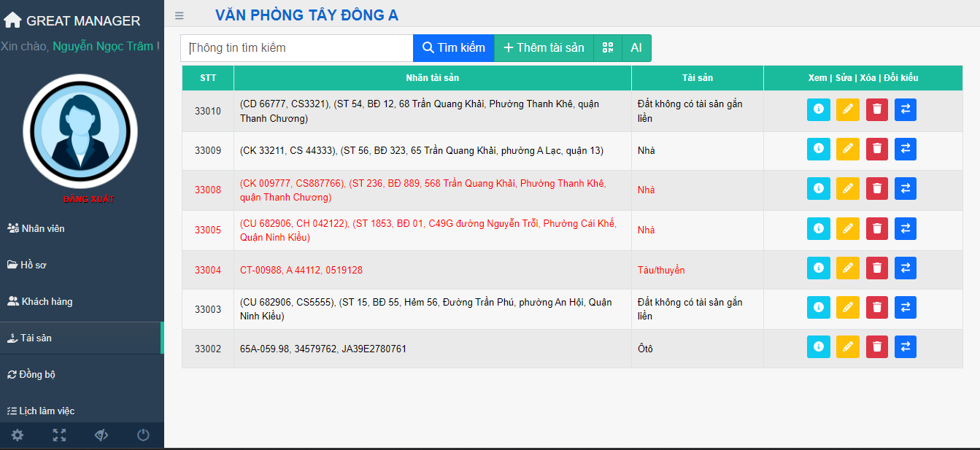Edit the Ôtô asset 33002
The height and width of the screenshot is (450, 980).
pyautogui.click(x=847, y=347)
